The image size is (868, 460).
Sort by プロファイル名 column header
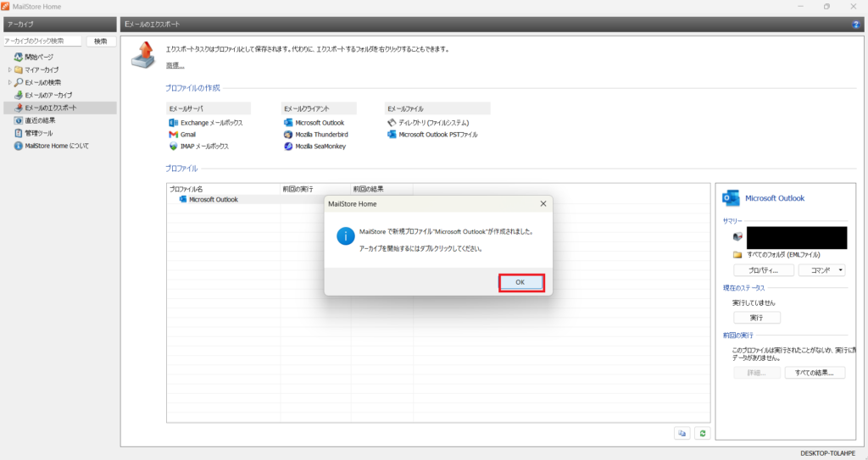(224, 189)
